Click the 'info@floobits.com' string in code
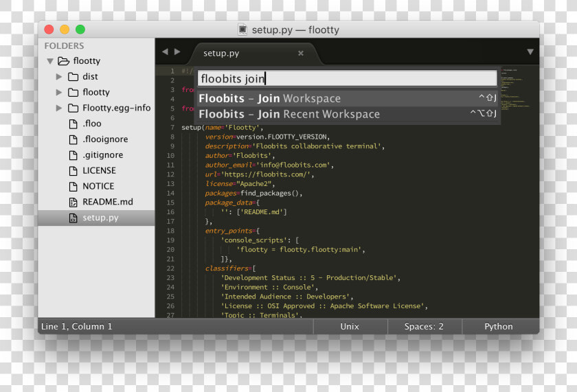This screenshot has width=577, height=392. tap(293, 165)
